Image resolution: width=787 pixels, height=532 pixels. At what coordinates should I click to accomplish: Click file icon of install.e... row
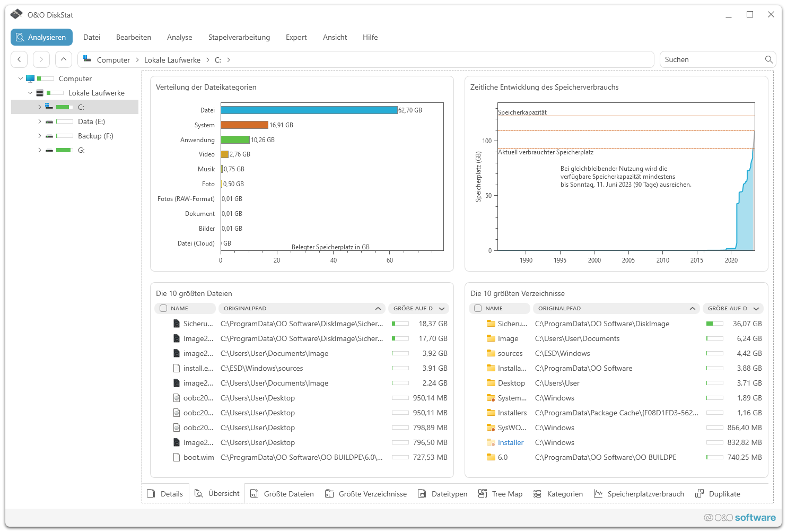click(177, 368)
